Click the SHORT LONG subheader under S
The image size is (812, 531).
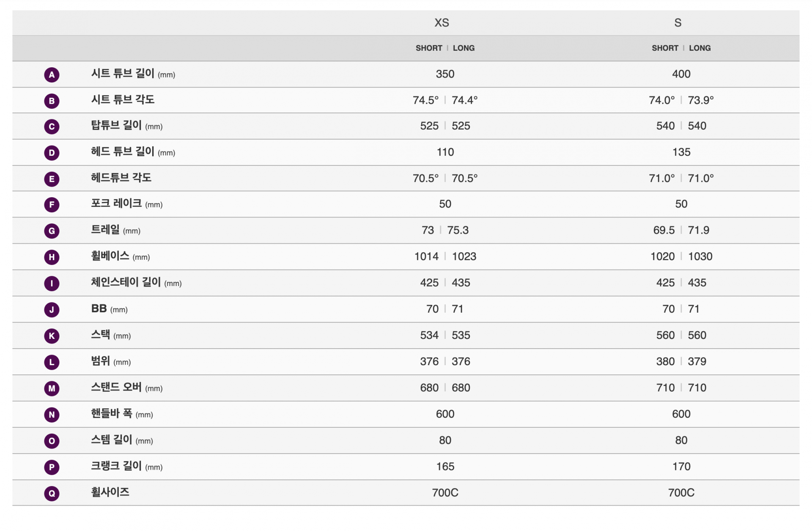(681, 48)
